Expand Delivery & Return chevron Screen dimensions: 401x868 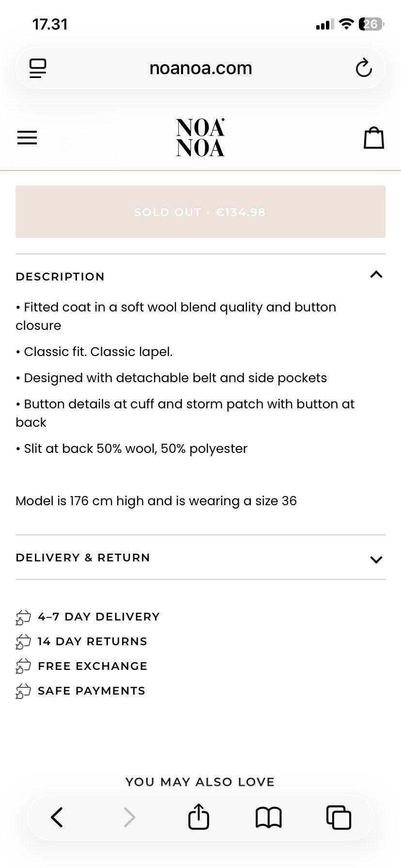point(376,559)
